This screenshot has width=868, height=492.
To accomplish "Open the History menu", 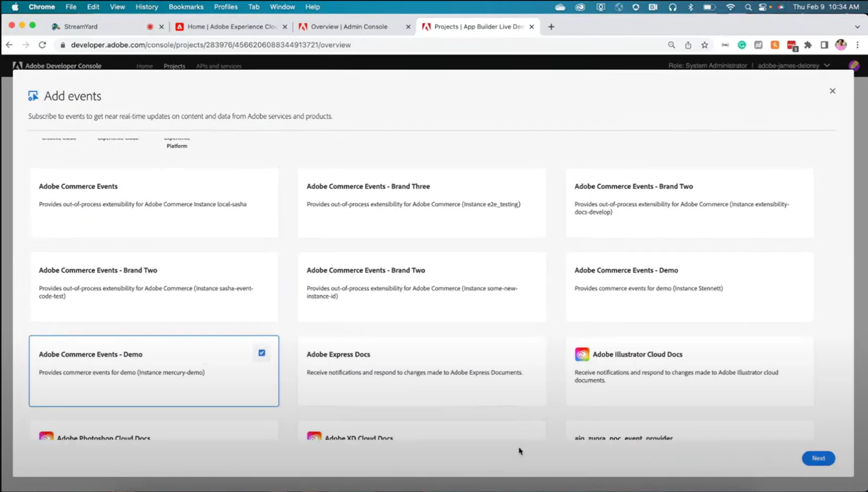I will [147, 7].
